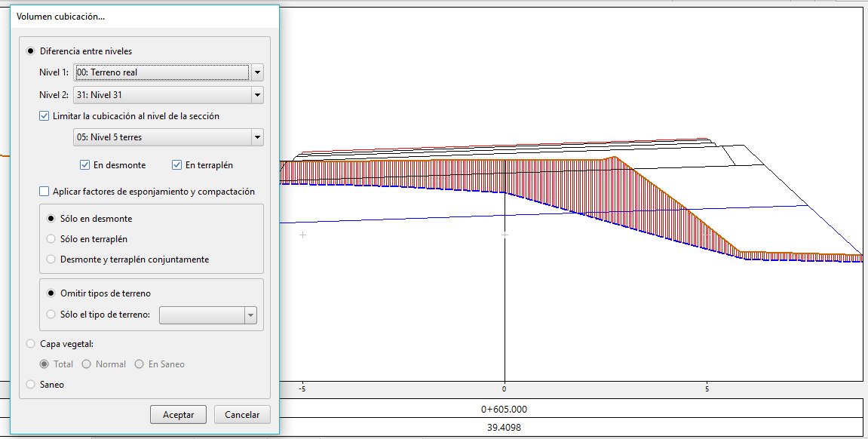Click the Nivel 1 Terreno real field
868x439 pixels.
161,73
